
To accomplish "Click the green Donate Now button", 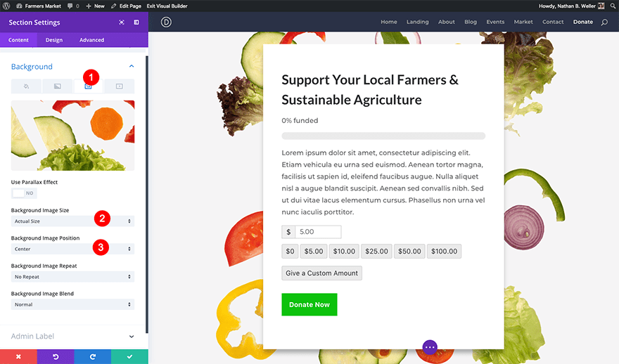I will (x=309, y=304).
